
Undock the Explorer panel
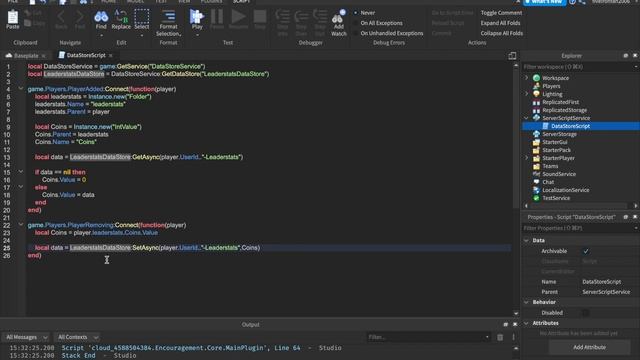click(625, 56)
